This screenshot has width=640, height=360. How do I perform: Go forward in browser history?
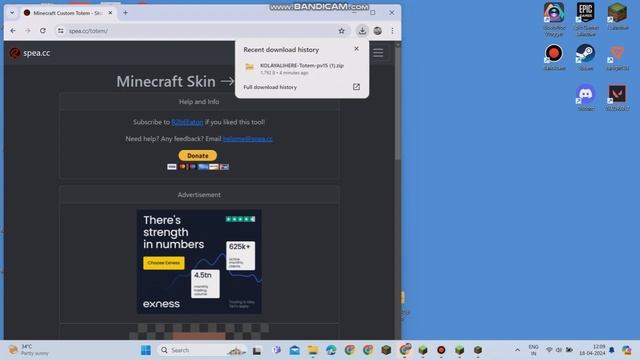[28, 31]
